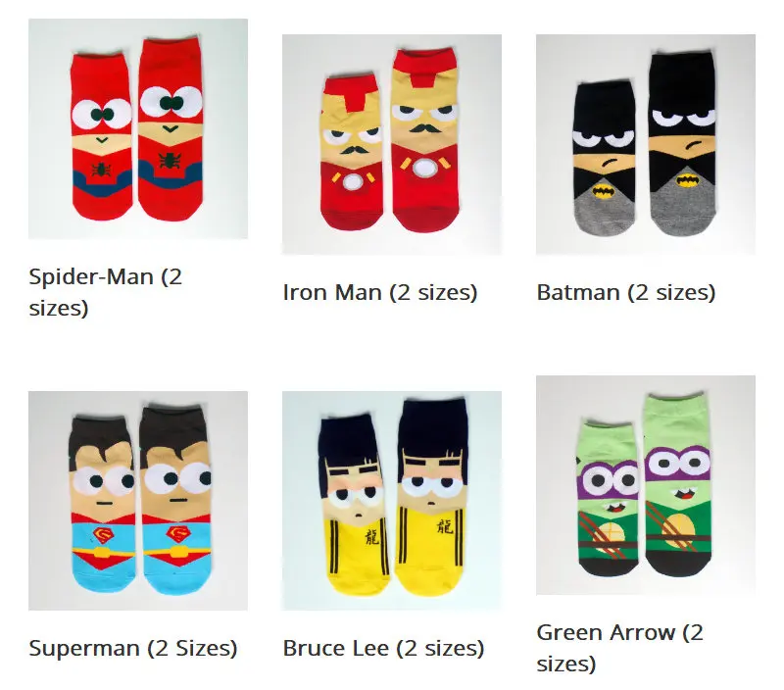Open the Batman socks product image

click(646, 144)
